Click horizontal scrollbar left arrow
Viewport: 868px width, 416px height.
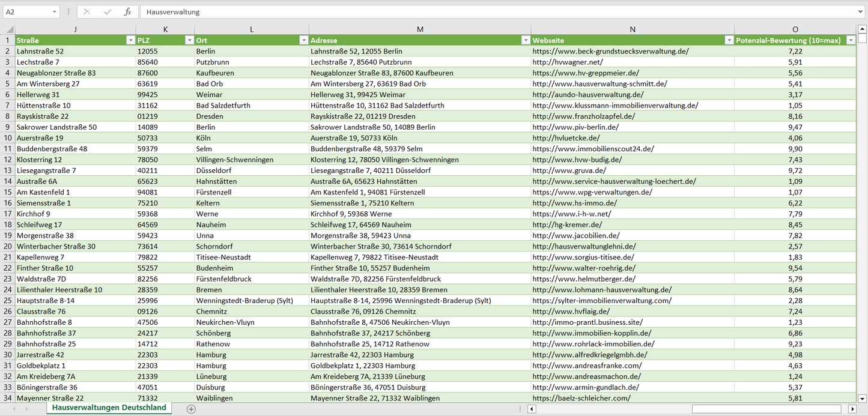tap(532, 409)
